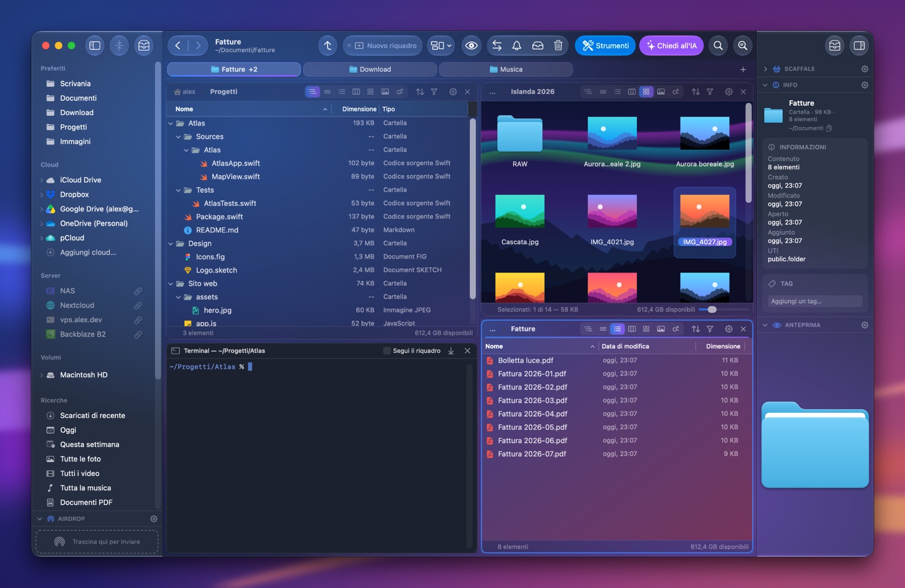Expand the SCAFFALE section
Image resolution: width=905 pixels, height=588 pixels.
tap(765, 69)
